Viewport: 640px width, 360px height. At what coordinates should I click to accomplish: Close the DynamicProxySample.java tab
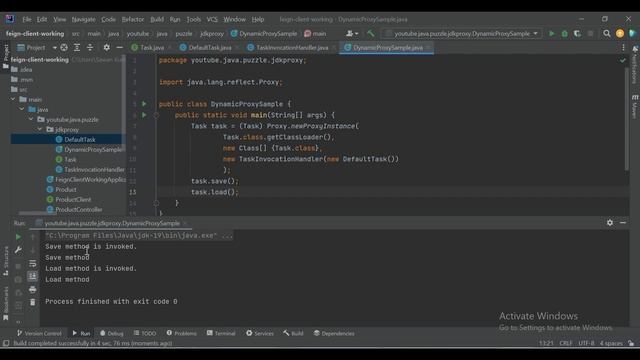[x=428, y=48]
